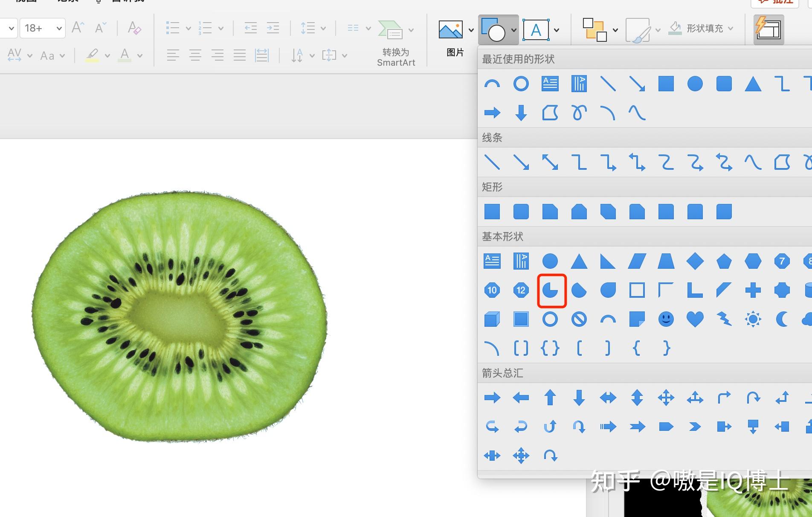Insert the scribble shape from recent shapes
The height and width of the screenshot is (517, 812).
(x=579, y=113)
